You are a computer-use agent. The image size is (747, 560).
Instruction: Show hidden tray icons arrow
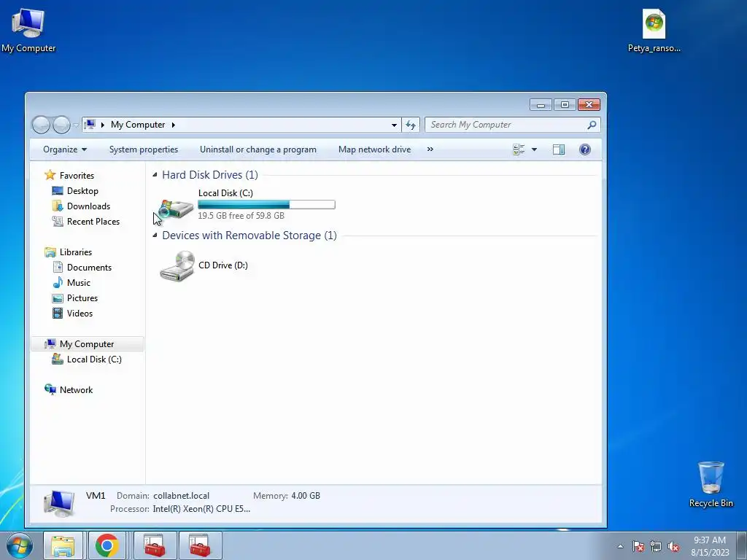[x=620, y=546]
